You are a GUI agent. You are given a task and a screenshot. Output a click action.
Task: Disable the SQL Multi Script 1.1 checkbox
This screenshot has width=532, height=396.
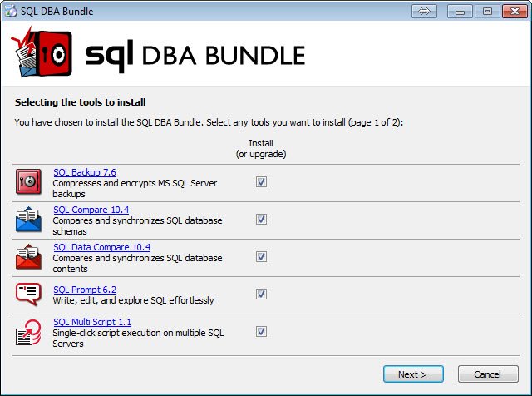coord(261,331)
